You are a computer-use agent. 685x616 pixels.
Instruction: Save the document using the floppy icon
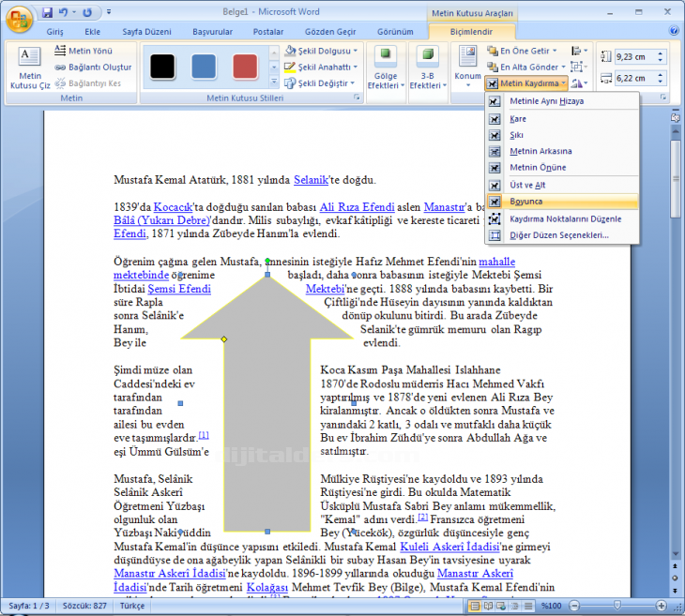(47, 12)
